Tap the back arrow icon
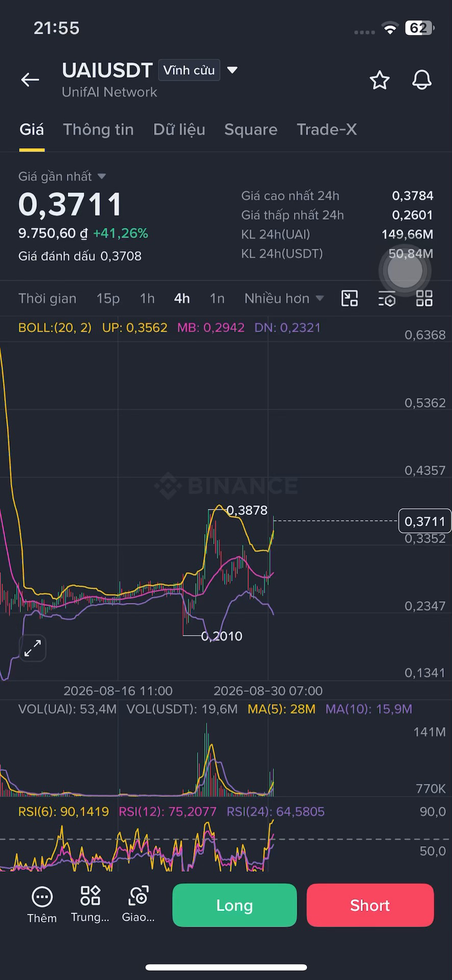Viewport: 452px width, 980px height. click(30, 80)
